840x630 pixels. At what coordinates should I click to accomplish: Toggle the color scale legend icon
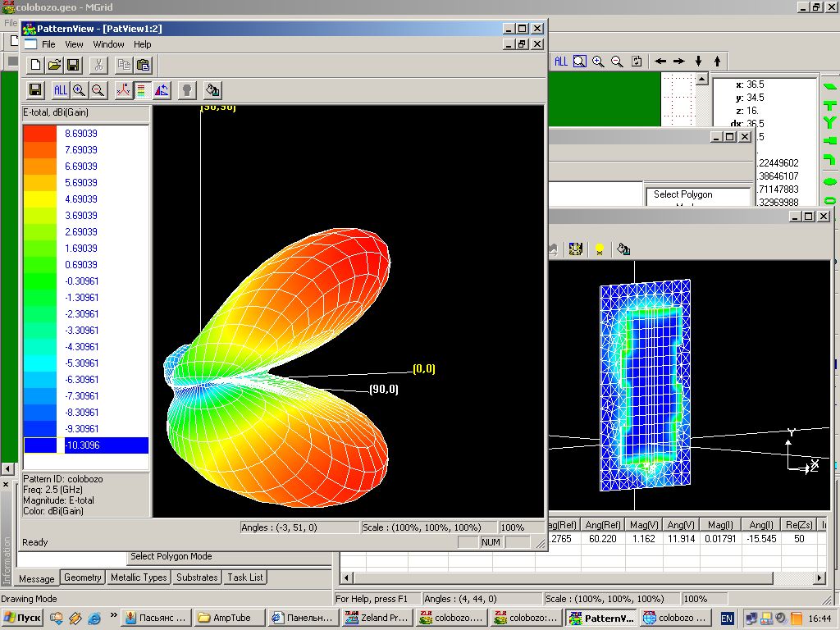click(x=141, y=90)
